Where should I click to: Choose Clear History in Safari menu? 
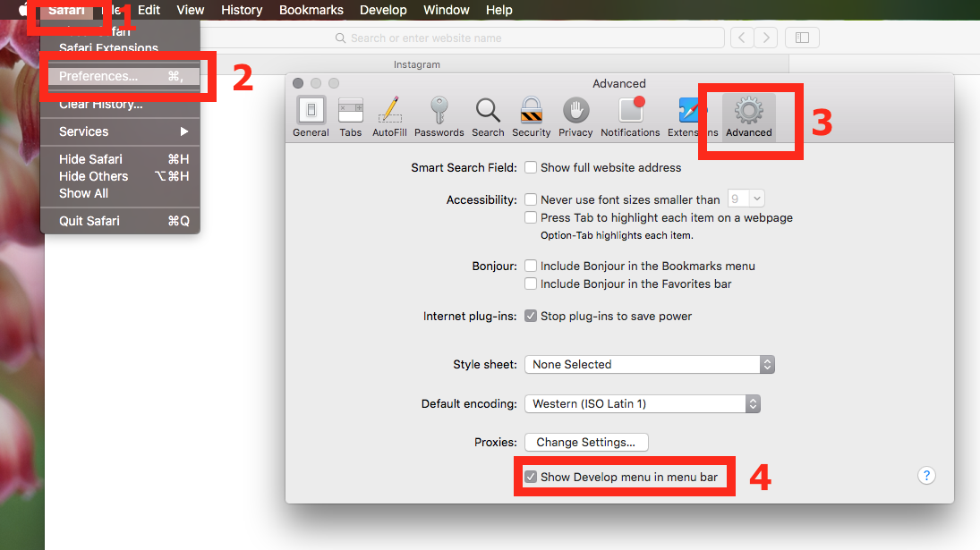[x=120, y=105]
